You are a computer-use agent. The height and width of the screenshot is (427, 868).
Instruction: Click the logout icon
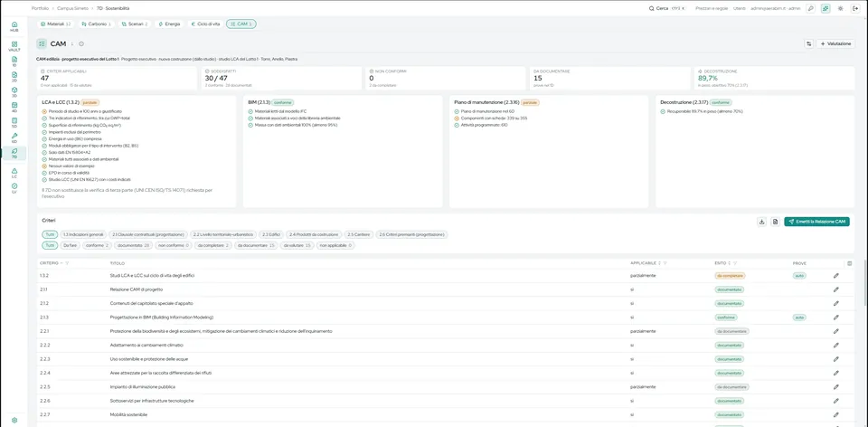coord(855,8)
